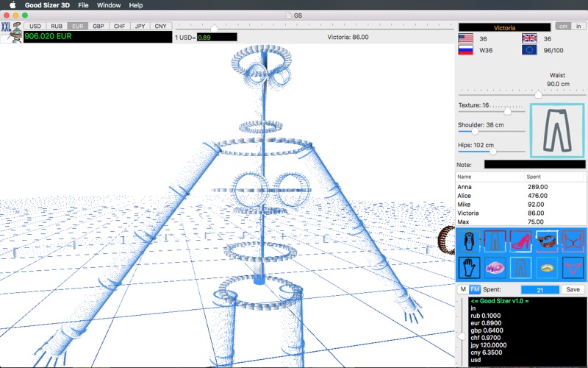Click the Note input field
This screenshot has height=368, width=588.
(535, 164)
